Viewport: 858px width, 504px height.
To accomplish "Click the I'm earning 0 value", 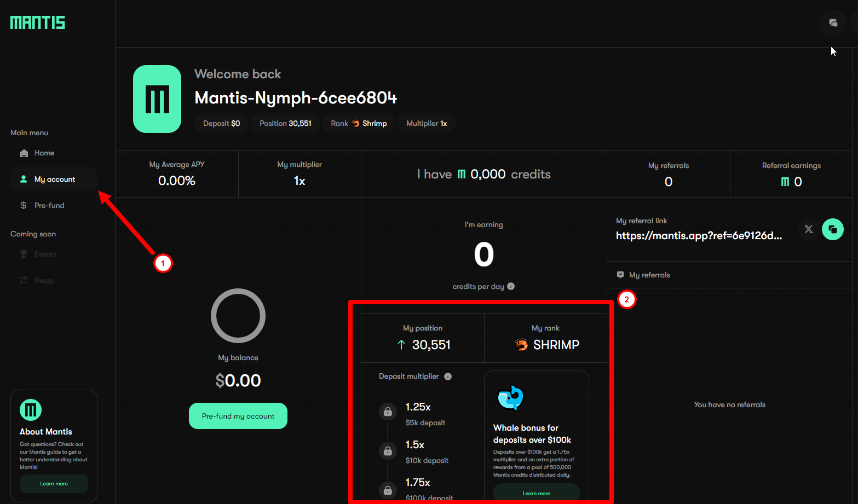I will point(484,254).
